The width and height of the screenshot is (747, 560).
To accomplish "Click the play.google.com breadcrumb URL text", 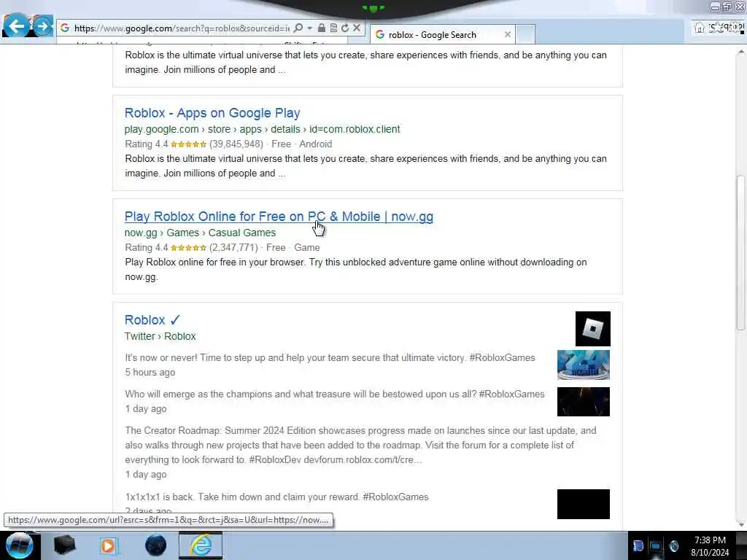I will tap(262, 129).
